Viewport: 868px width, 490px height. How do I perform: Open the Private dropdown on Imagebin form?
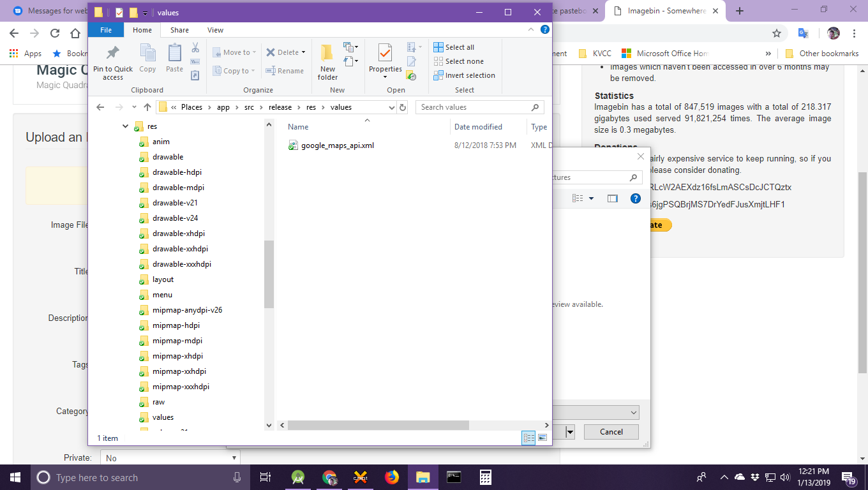171,458
